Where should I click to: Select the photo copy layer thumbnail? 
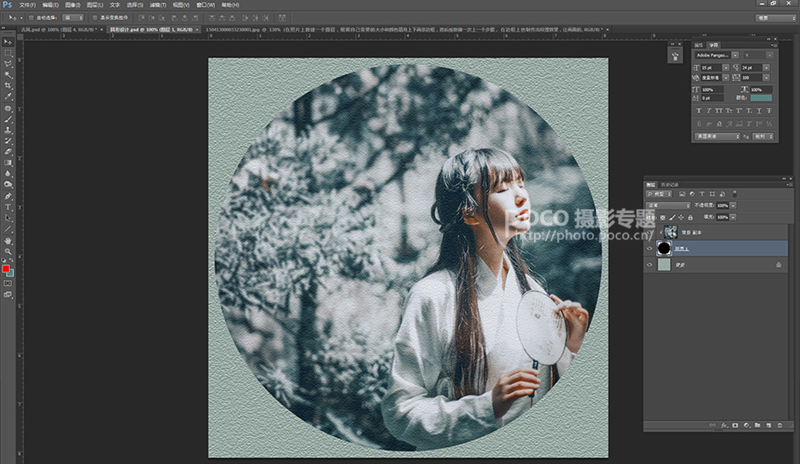click(x=670, y=232)
